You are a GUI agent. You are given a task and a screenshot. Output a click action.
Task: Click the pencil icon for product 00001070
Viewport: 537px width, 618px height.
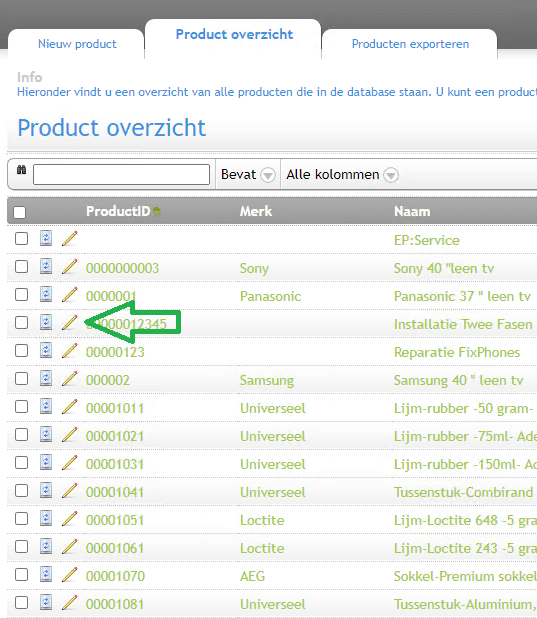(x=69, y=575)
